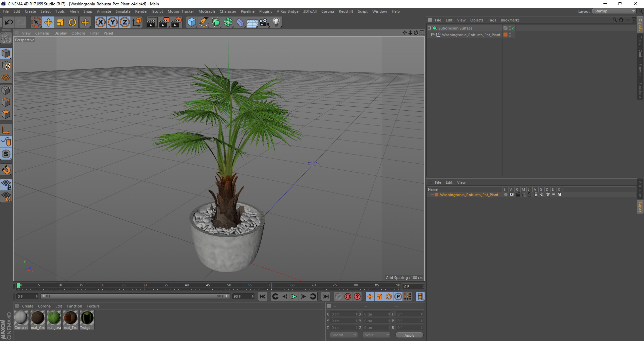The image size is (644, 341).
Task: Select the mat_Lea leaf material
Action: (x=54, y=320)
